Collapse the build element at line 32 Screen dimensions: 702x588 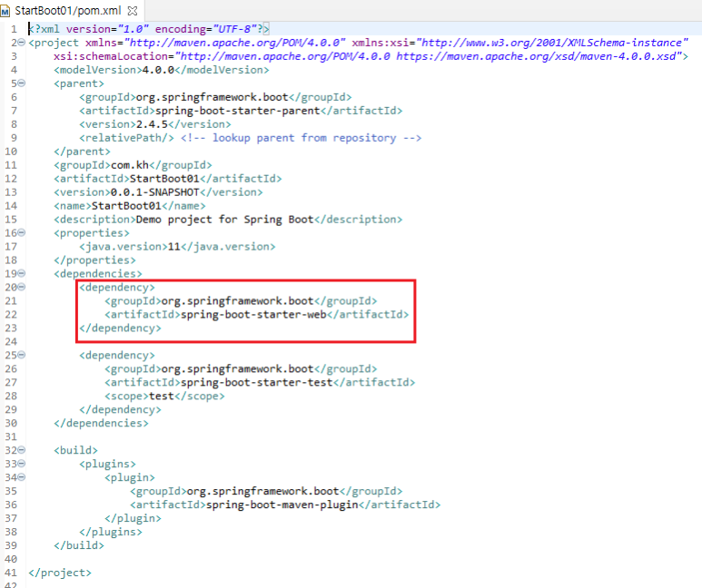pos(22,450)
